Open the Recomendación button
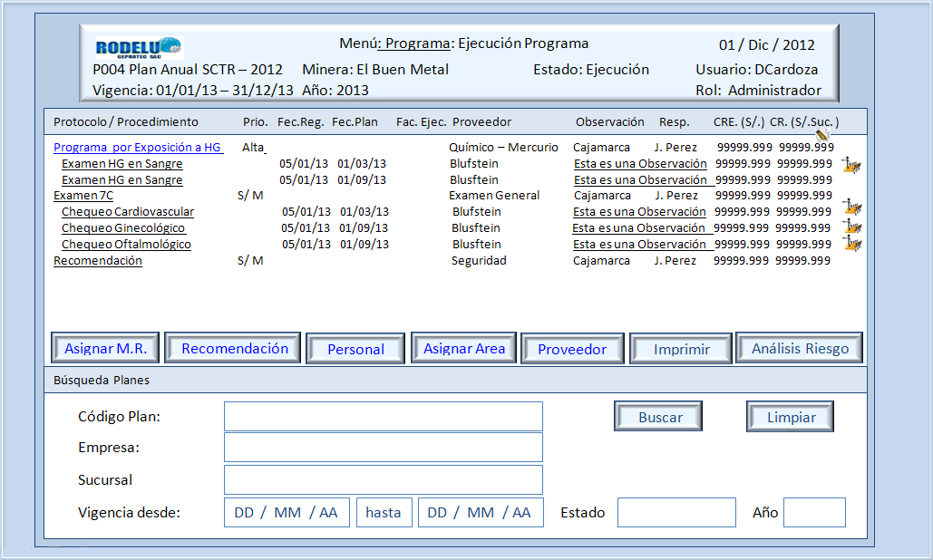 tap(233, 348)
